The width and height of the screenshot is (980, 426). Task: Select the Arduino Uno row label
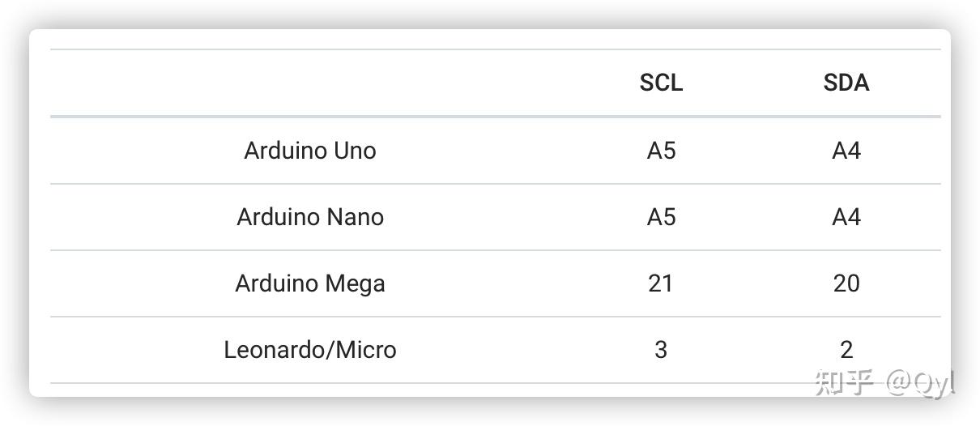pyautogui.click(x=310, y=151)
